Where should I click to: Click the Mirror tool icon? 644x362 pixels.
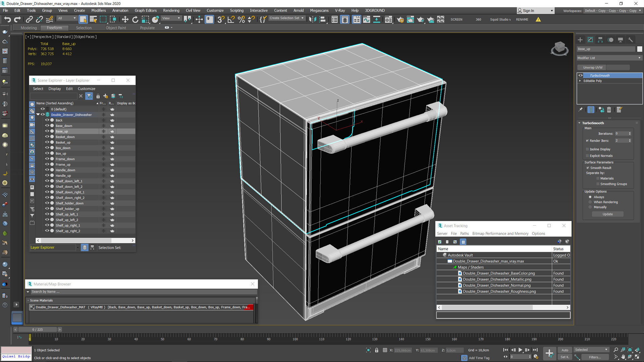coord(312,19)
